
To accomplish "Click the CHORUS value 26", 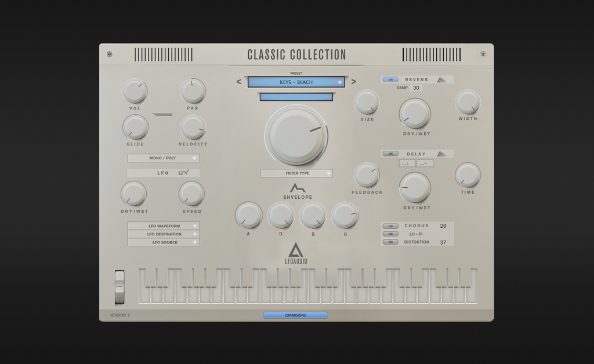I will coord(443,226).
